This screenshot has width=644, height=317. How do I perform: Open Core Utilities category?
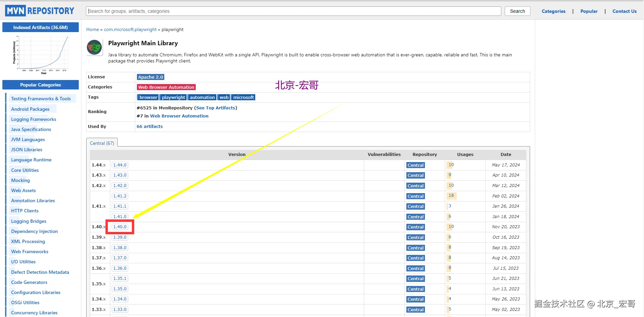[25, 170]
